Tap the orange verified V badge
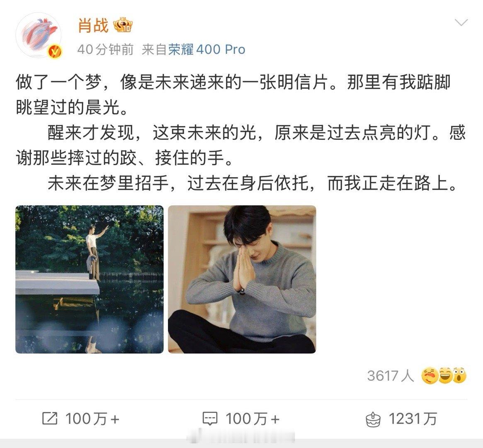 pos(55,51)
